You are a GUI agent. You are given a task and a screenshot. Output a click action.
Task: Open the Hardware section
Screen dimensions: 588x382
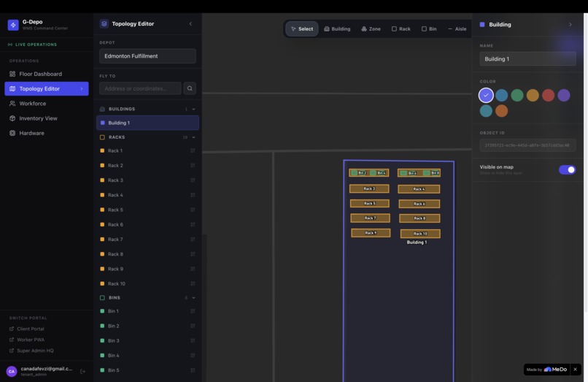pos(47,133)
